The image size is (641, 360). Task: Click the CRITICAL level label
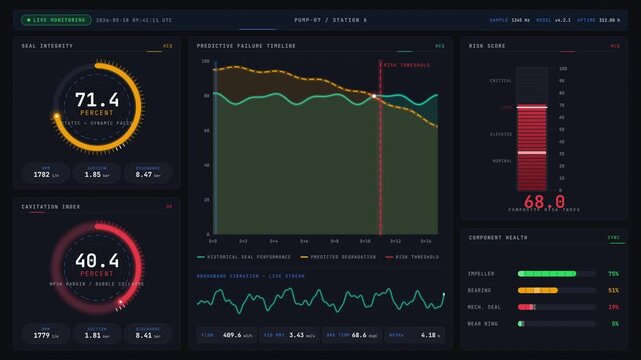coord(501,81)
